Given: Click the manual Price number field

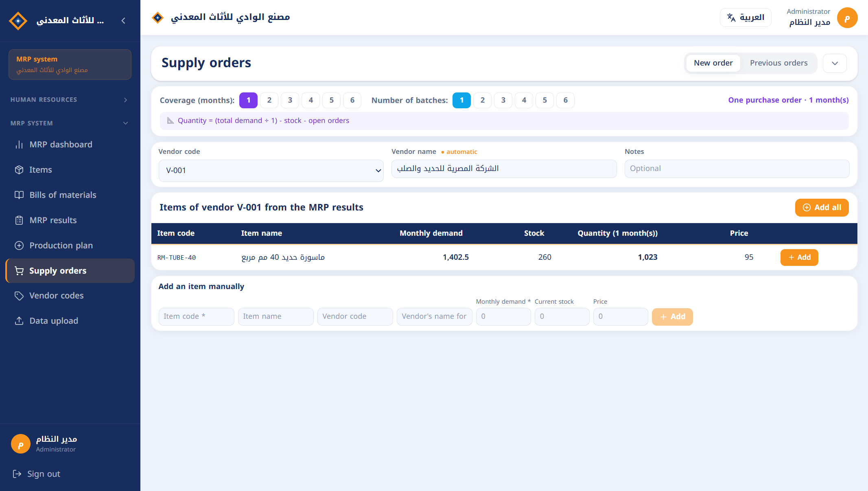Looking at the screenshot, I should (x=620, y=317).
